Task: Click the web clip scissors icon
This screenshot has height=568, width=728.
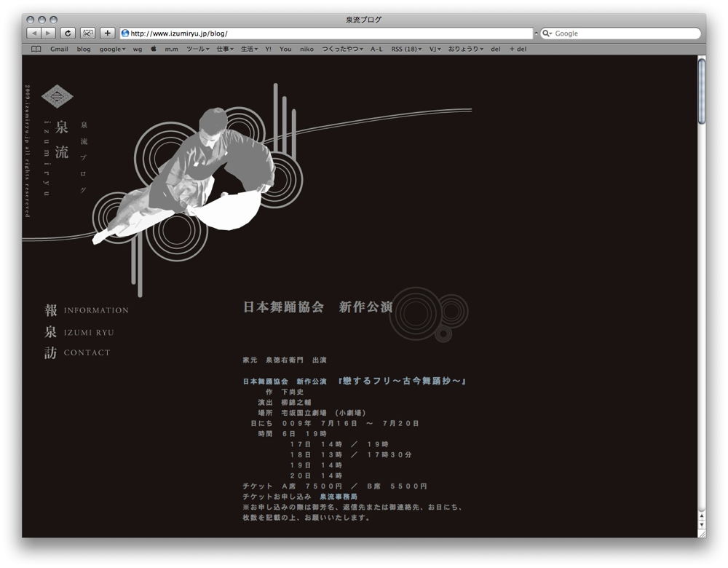Action: coord(88,33)
